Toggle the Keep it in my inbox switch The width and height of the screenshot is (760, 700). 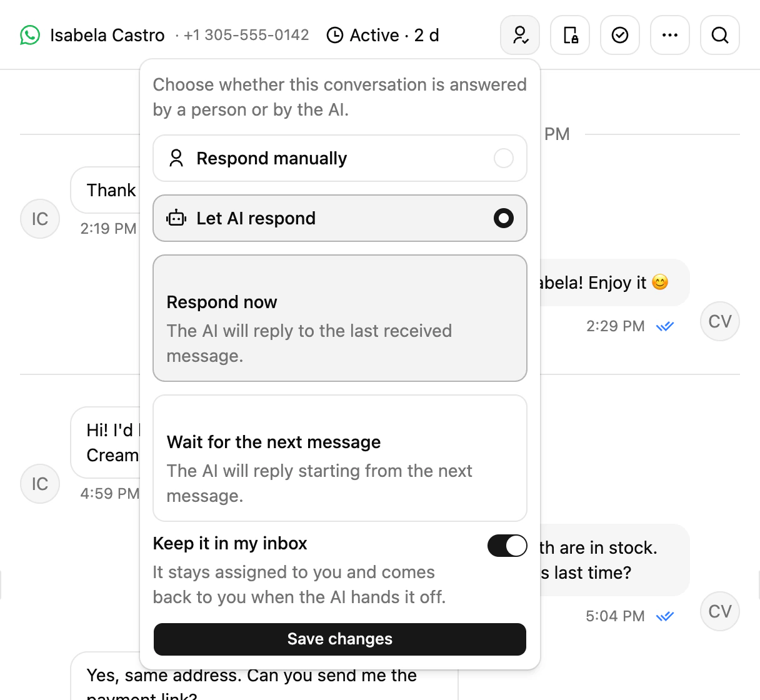pos(507,546)
